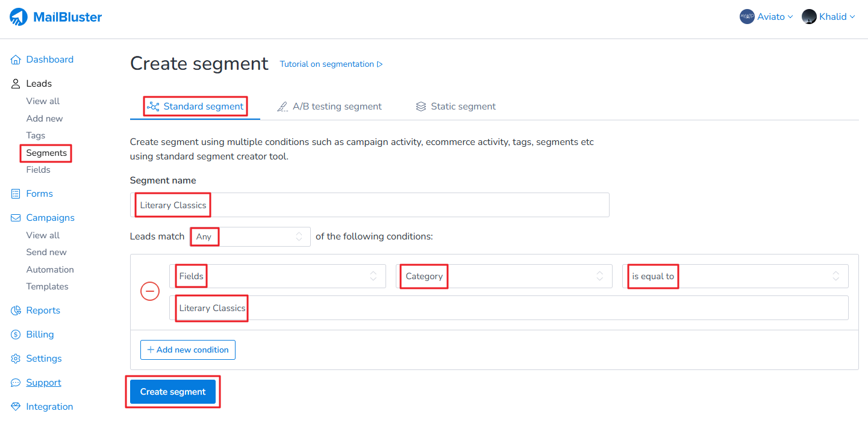This screenshot has height=429, width=868.
Task: Click the Forms icon in sidebar
Action: coord(16,194)
